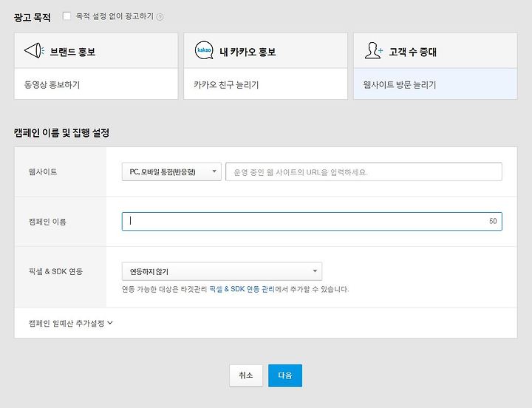Expand 캠페인 일예산 추가설정 section

pos(71,323)
